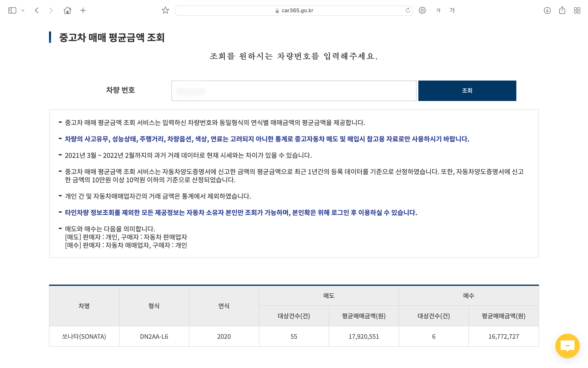Image resolution: width=588 pixels, height=368 pixels.
Task: Click the 차량 번호 label
Action: coord(120,90)
